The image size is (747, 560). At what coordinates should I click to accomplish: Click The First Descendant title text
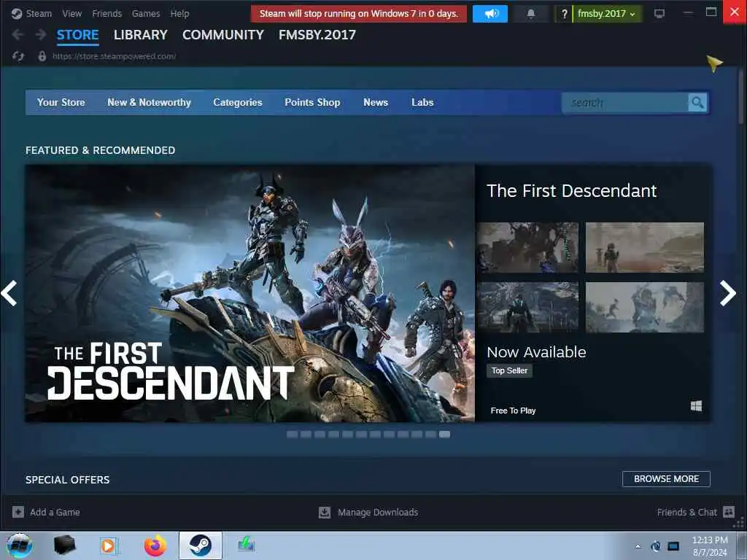[572, 191]
